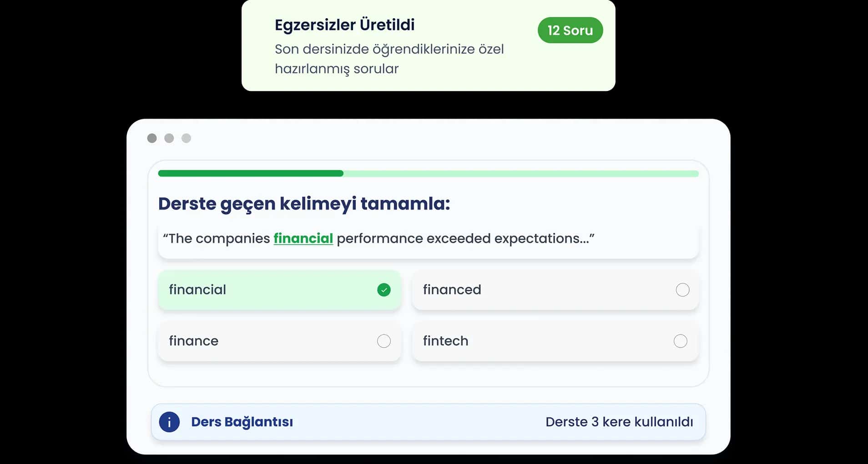This screenshot has width=868, height=464.
Task: Select the fintech radio circle
Action: 680,341
